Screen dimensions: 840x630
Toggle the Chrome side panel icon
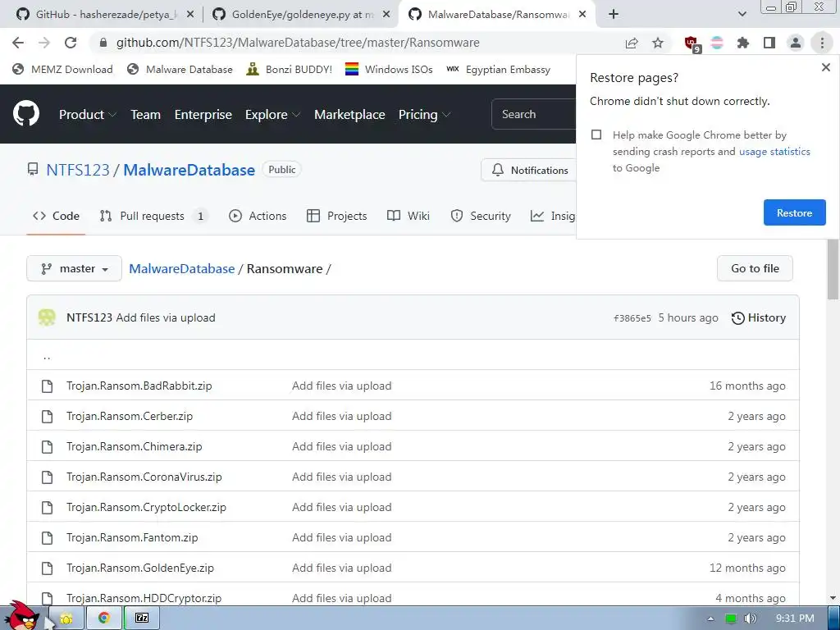(x=769, y=43)
